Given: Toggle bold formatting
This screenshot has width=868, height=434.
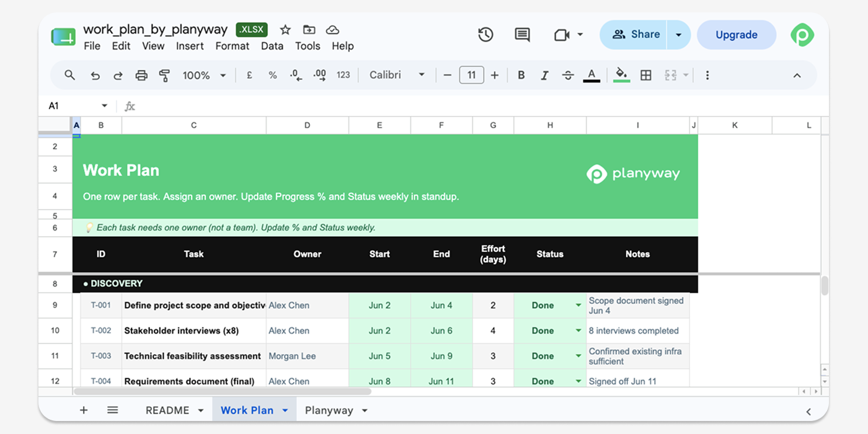Looking at the screenshot, I should click(521, 75).
